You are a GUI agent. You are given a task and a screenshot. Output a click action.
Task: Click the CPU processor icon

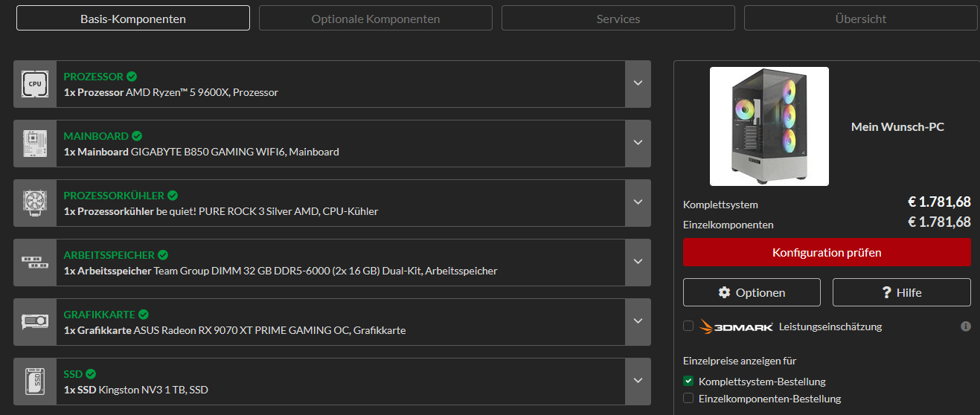[35, 84]
